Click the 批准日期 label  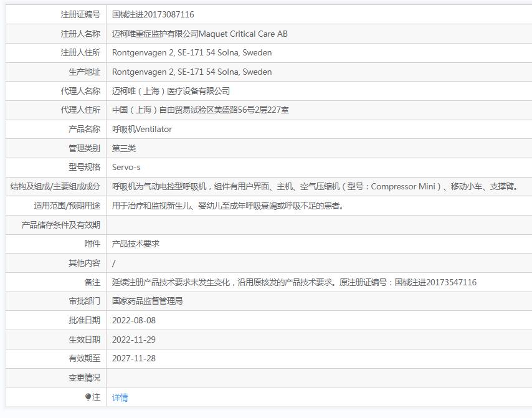coord(85,320)
